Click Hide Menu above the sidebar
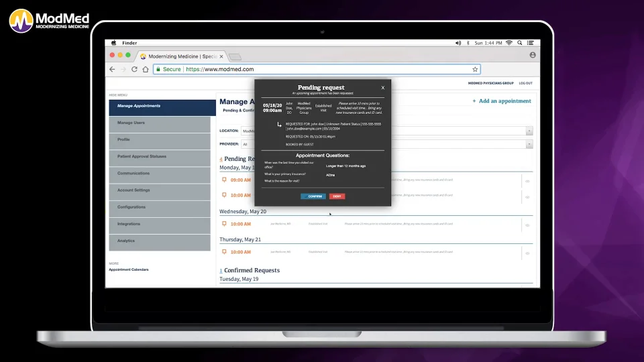 (118, 95)
